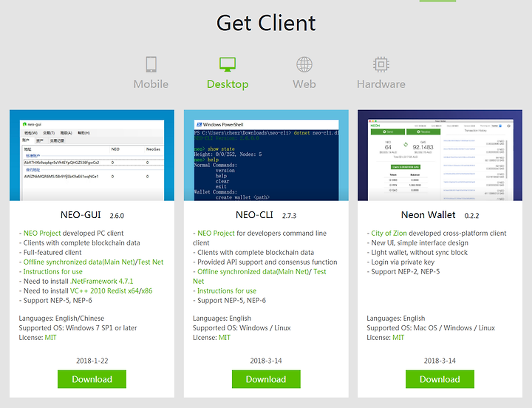
Task: Click the Neon Wallet title text
Action: tap(428, 215)
